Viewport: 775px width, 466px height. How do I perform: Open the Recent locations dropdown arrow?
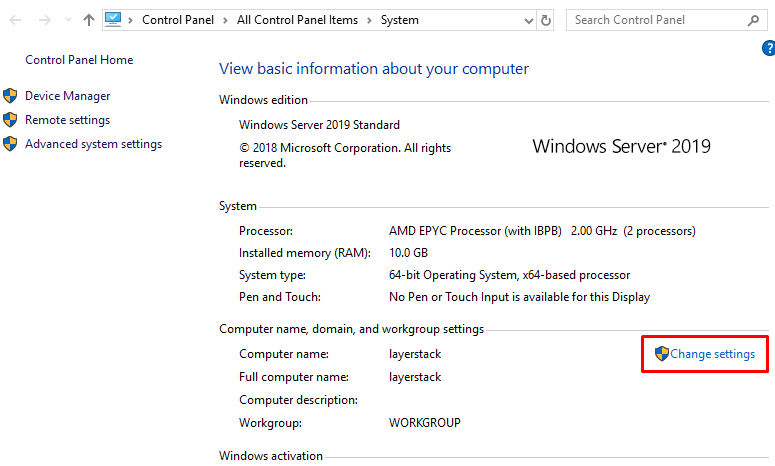point(67,20)
